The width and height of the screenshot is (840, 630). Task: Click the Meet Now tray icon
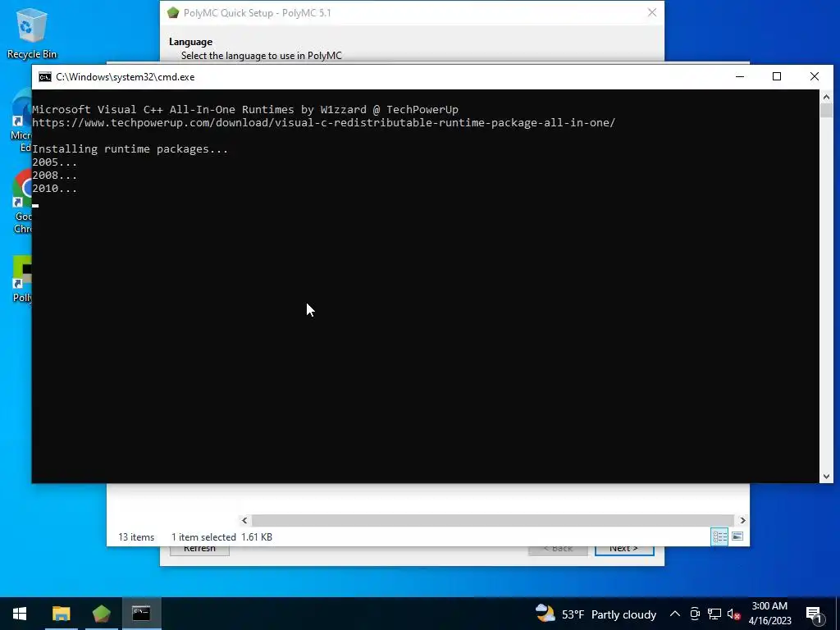[695, 614]
